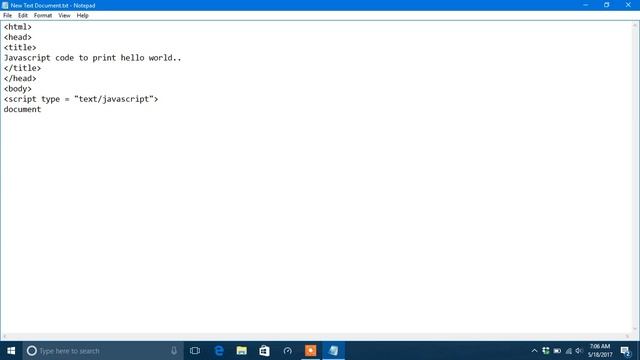
Task: Click the '<html>' line
Action: [x=18, y=27]
